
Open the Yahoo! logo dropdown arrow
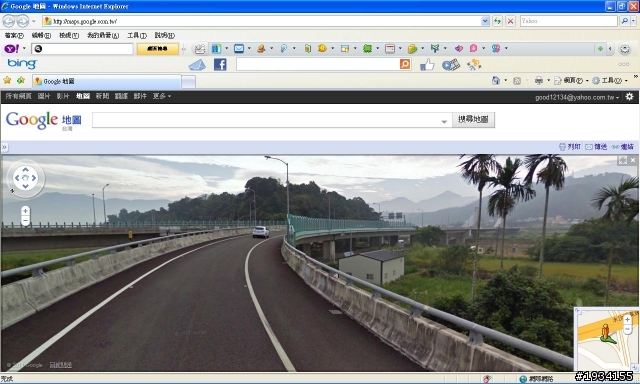pyautogui.click(x=24, y=49)
